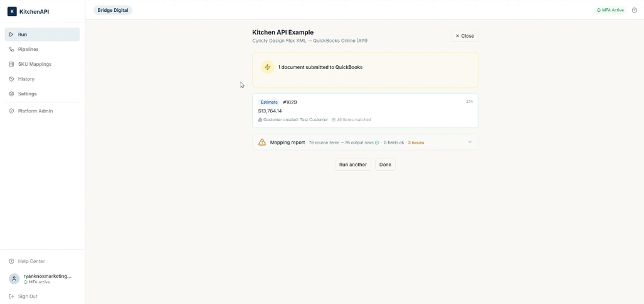Click the Run play icon in sidebar
Image resolution: width=644 pixels, height=304 pixels.
[x=11, y=35]
